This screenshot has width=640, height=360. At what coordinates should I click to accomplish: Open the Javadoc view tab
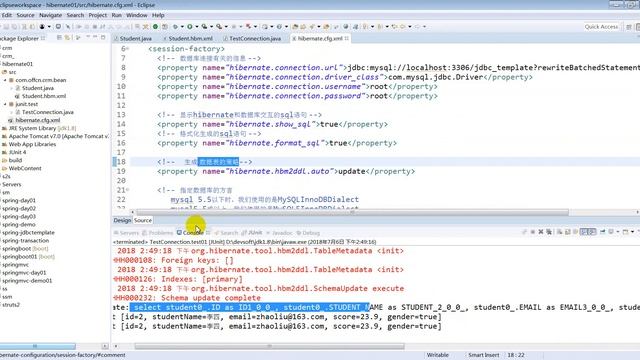click(279, 233)
